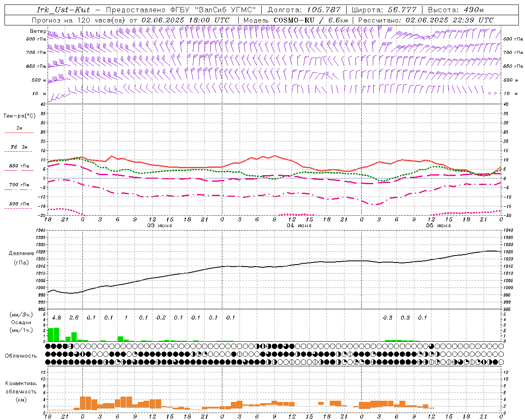Screen dimensions: 525x420
Task: Click the Тем-ра(°C) temperature panel label
Action: tap(19, 116)
